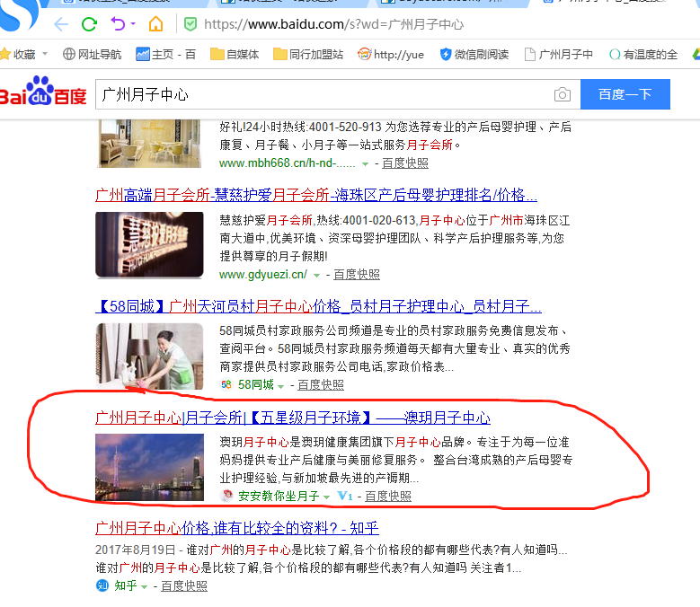The width and height of the screenshot is (700, 607).
Task: Open the 网址导航 bookmark
Action: pyautogui.click(x=92, y=55)
